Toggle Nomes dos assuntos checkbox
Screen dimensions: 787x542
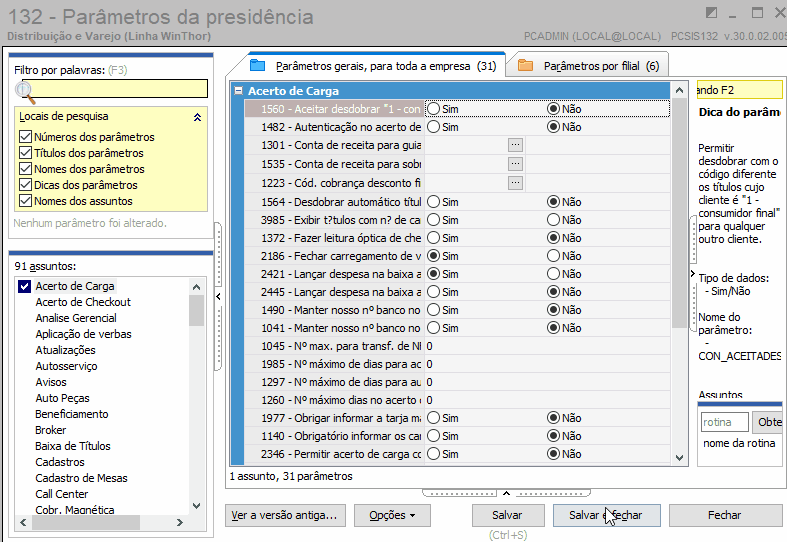[x=25, y=201]
